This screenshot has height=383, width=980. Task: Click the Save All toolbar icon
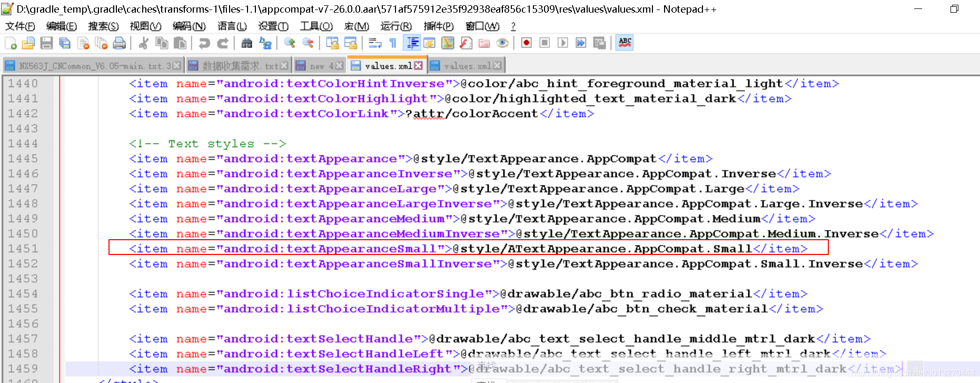65,43
